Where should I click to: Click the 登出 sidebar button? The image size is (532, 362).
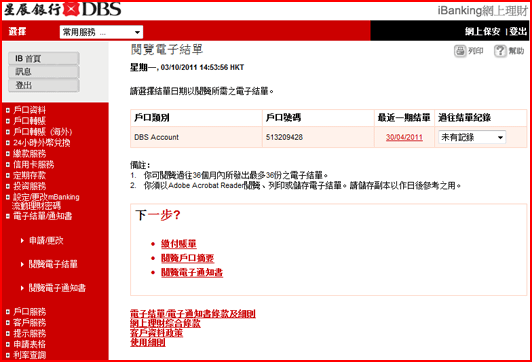point(44,85)
